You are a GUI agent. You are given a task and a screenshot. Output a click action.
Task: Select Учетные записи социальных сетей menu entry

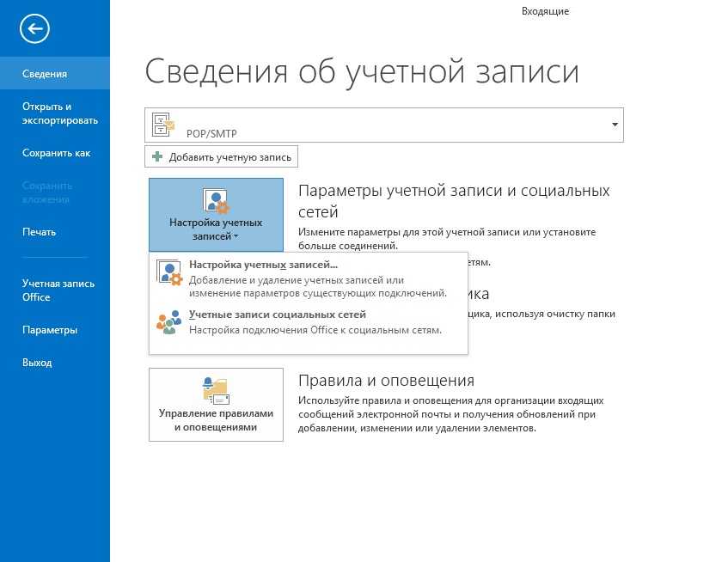[x=277, y=315]
